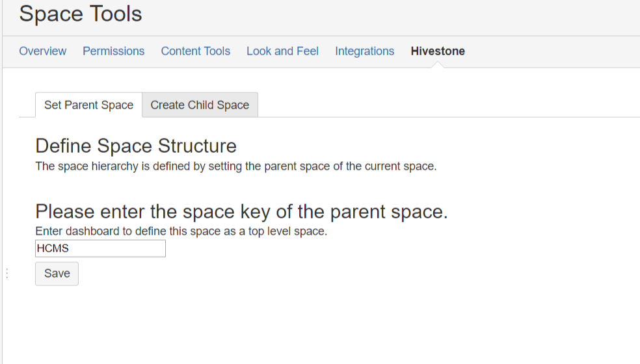640x364 pixels.
Task: Click the sidebar resize handle dots
Action: [7, 274]
